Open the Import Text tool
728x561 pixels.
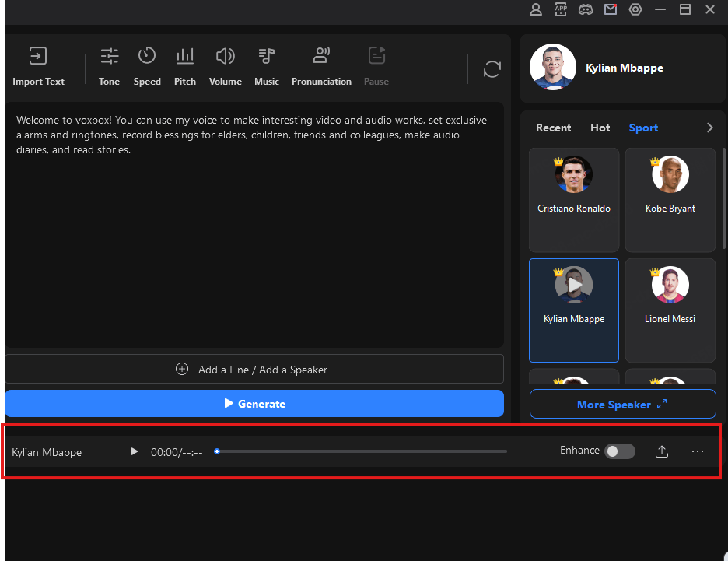(x=38, y=66)
